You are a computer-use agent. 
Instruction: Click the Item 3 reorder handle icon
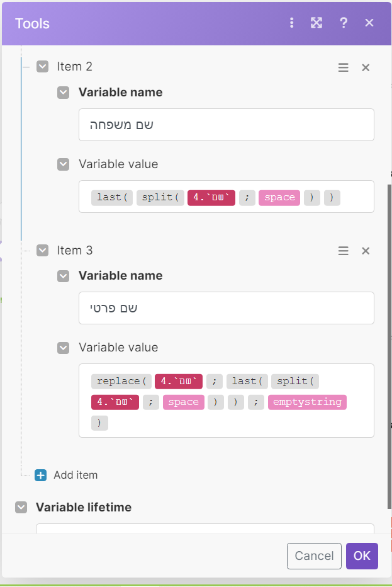click(344, 251)
